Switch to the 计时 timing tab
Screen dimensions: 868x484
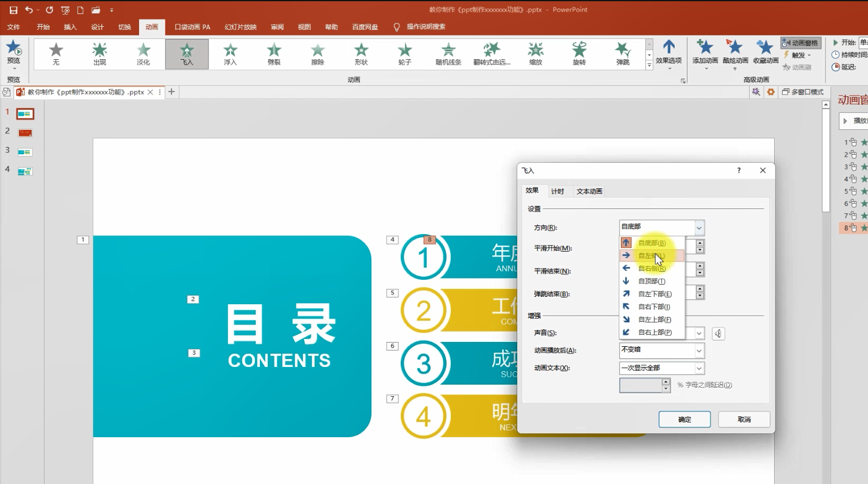[558, 191]
